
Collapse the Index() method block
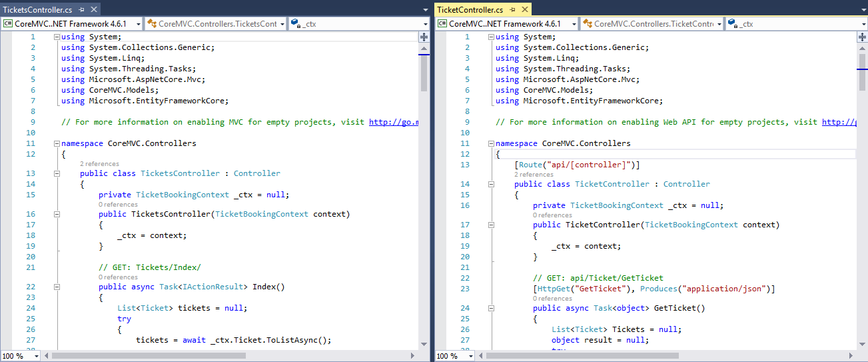click(57, 287)
